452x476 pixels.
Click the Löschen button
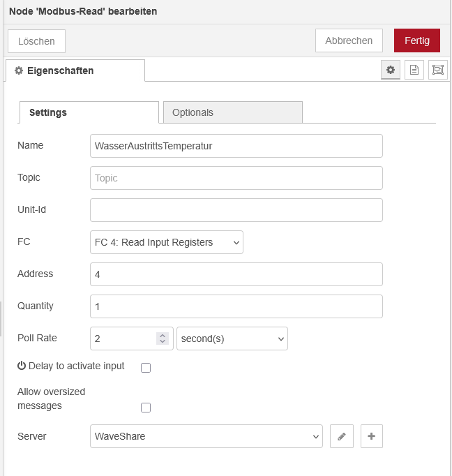click(x=36, y=41)
